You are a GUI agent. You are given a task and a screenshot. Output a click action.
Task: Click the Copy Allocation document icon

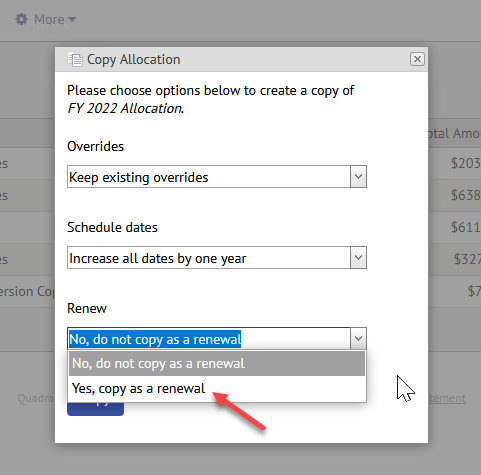pyautogui.click(x=75, y=59)
